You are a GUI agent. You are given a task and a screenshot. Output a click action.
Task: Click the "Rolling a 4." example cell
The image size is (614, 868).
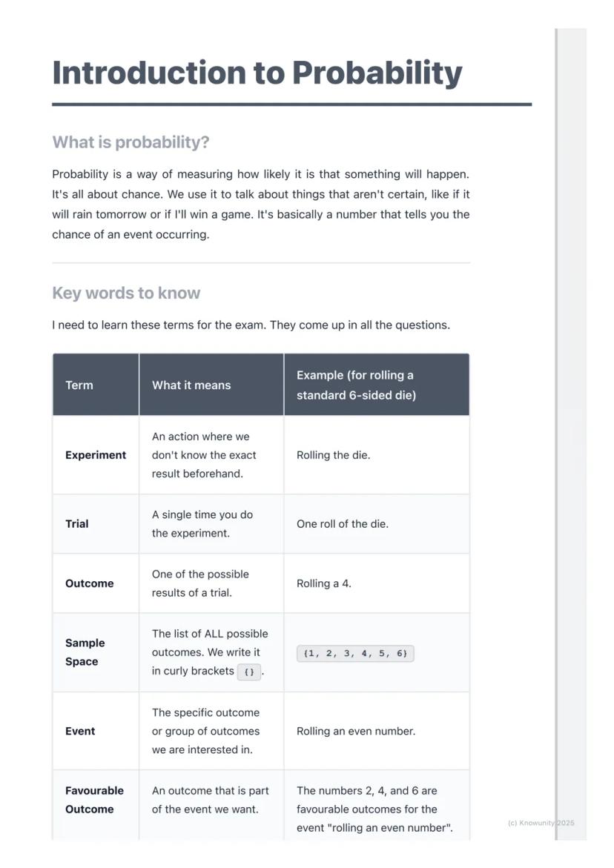click(x=324, y=583)
